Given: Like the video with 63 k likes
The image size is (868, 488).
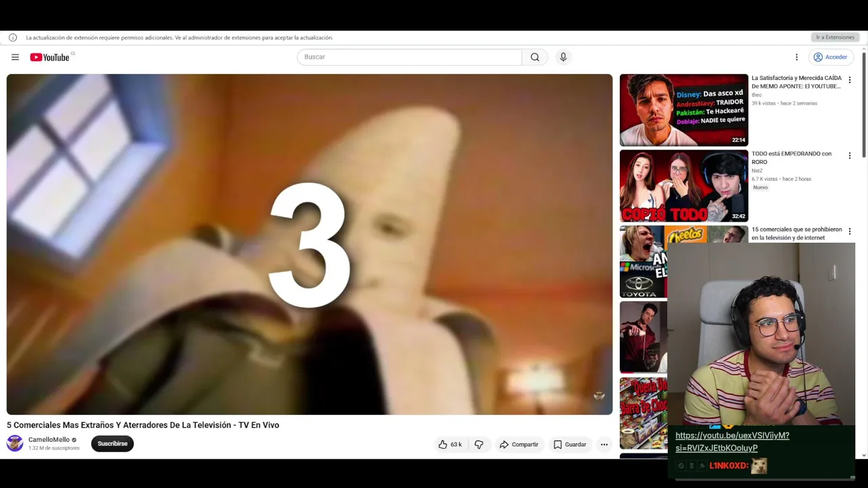Looking at the screenshot, I should point(450,445).
